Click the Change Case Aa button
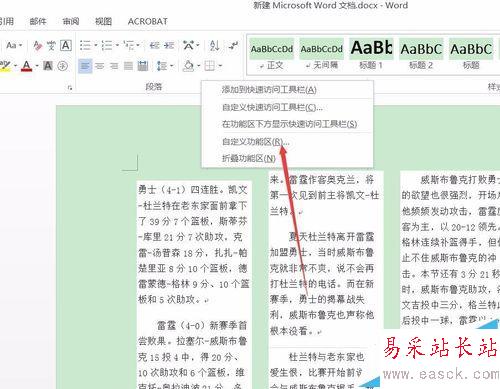Screen dimensions: 500x389 pos(11,45)
